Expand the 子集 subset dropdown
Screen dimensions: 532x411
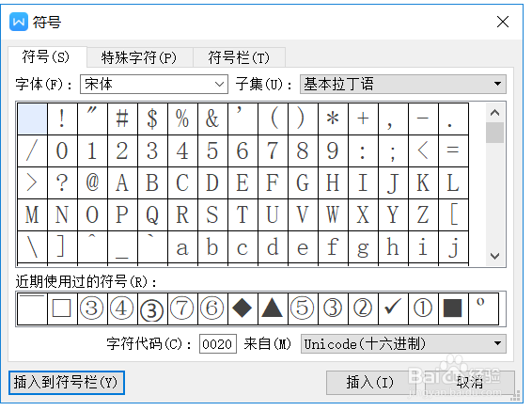403,84
